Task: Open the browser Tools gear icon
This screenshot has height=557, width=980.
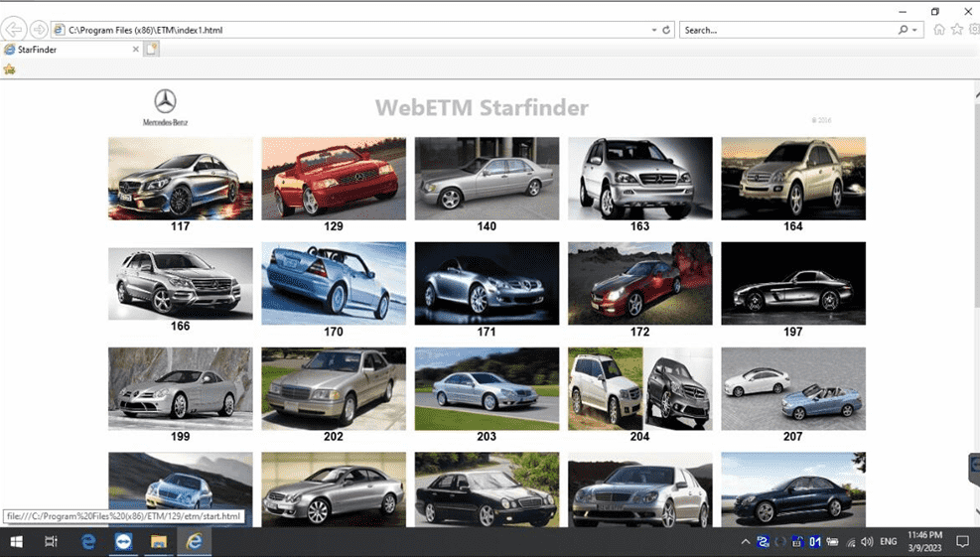Action: pos(974,30)
